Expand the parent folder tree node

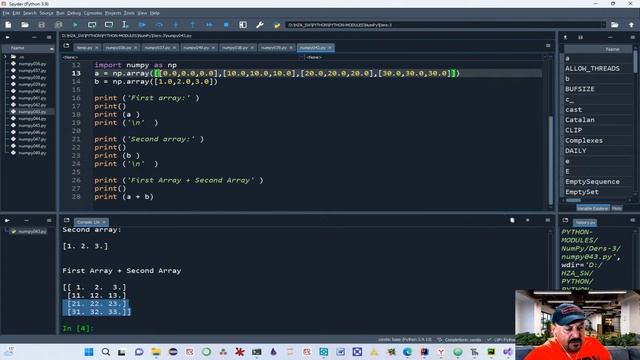pos(5,57)
